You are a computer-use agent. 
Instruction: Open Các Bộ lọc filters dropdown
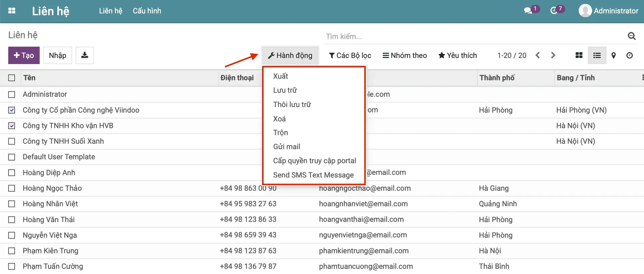click(x=350, y=55)
